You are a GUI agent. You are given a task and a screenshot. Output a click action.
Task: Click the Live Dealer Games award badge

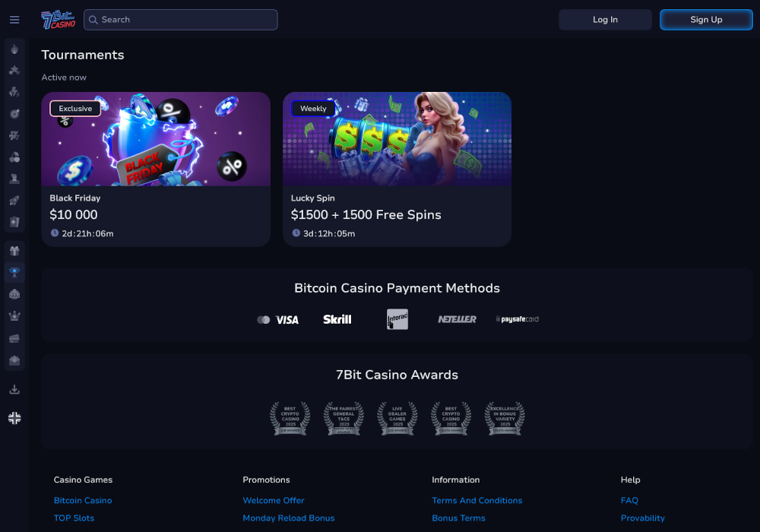point(397,419)
